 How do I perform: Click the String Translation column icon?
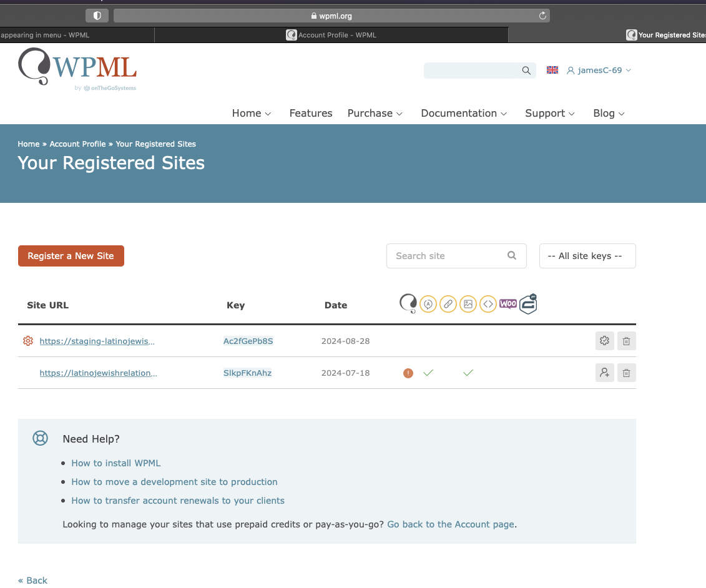pyautogui.click(x=428, y=305)
